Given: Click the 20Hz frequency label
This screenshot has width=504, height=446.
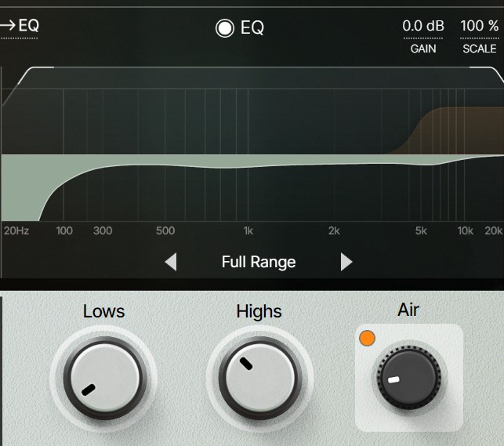Looking at the screenshot, I should [16, 230].
